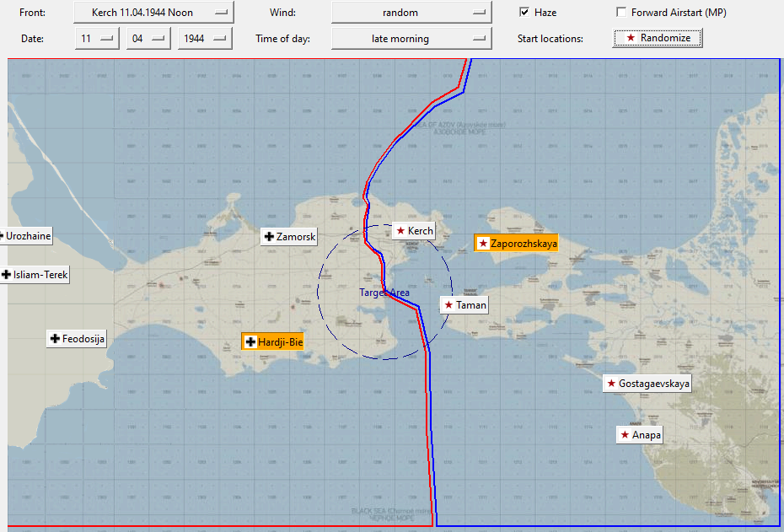
Task: Click the 'Front:' label
Action: [33, 13]
